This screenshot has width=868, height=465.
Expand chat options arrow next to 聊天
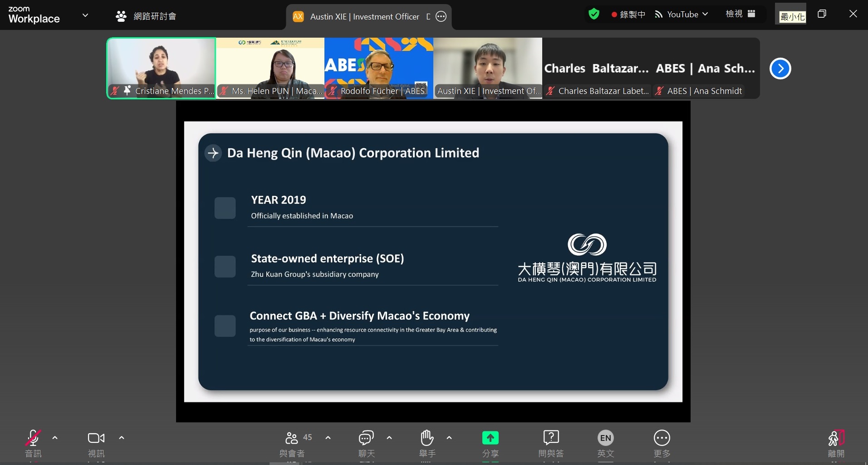[x=389, y=438]
